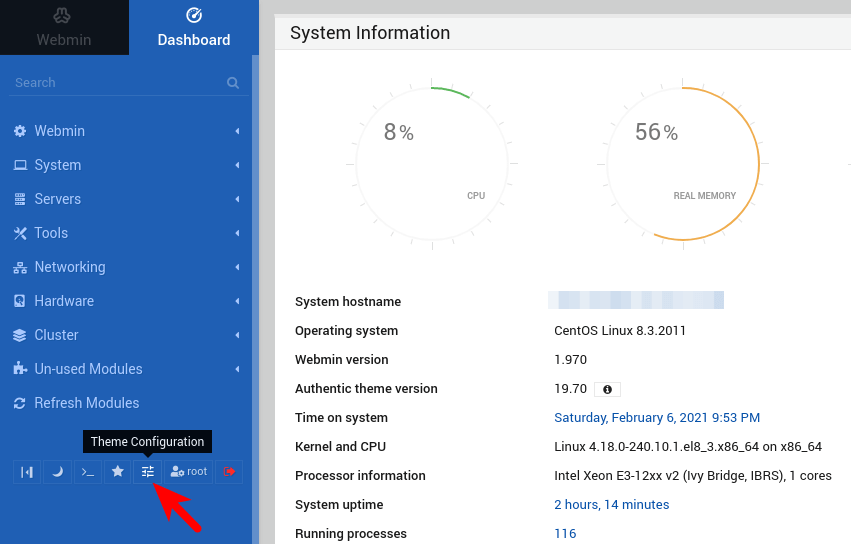Click the theme version info icon

point(607,389)
